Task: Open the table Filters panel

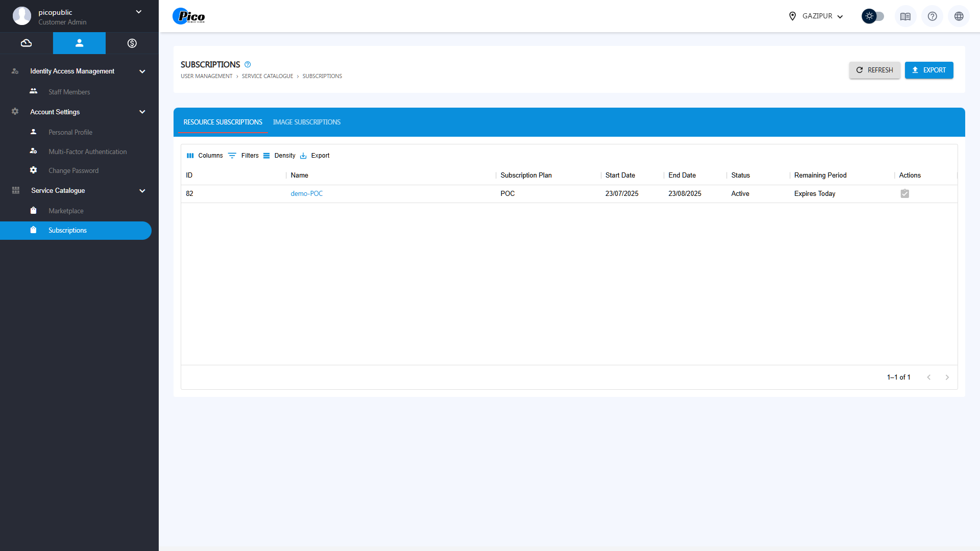Action: pos(243,156)
